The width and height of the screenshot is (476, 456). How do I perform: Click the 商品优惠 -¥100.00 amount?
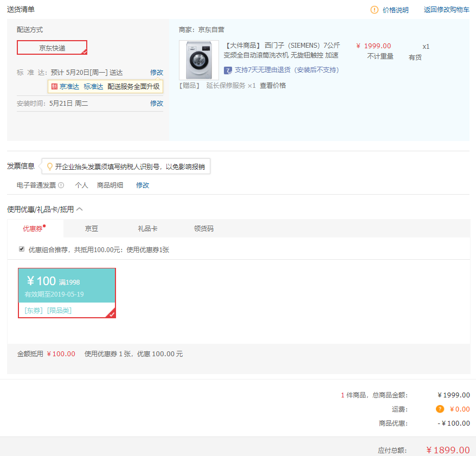454,423
